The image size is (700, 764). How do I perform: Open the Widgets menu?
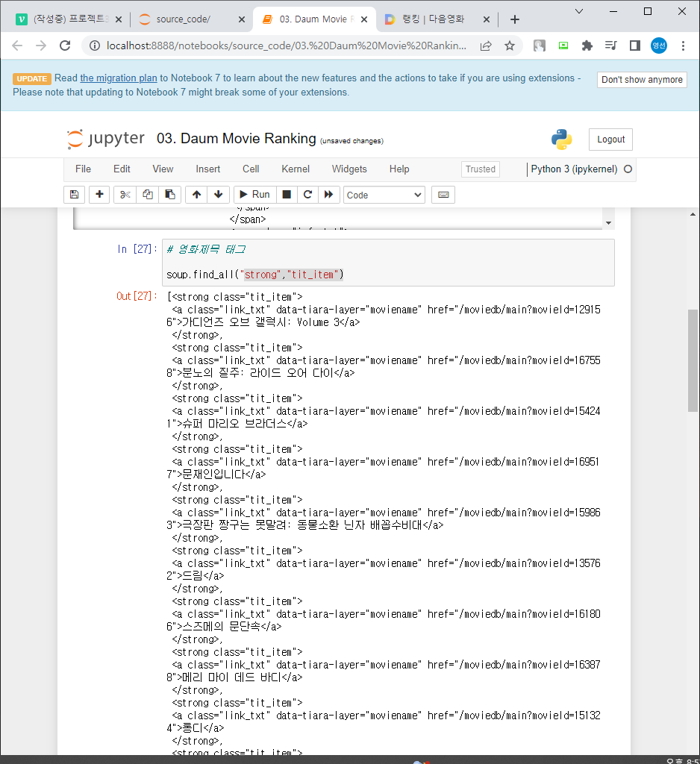[x=349, y=169]
